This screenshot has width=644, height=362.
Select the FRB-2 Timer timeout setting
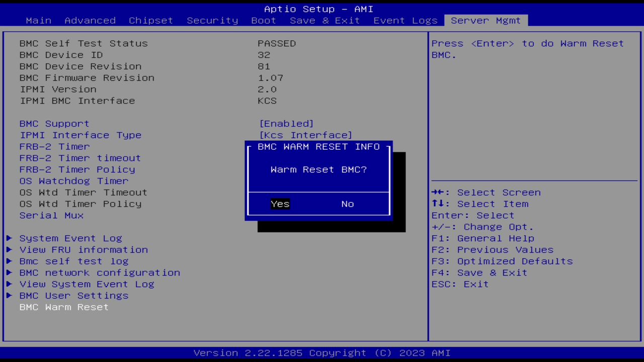[80, 158]
